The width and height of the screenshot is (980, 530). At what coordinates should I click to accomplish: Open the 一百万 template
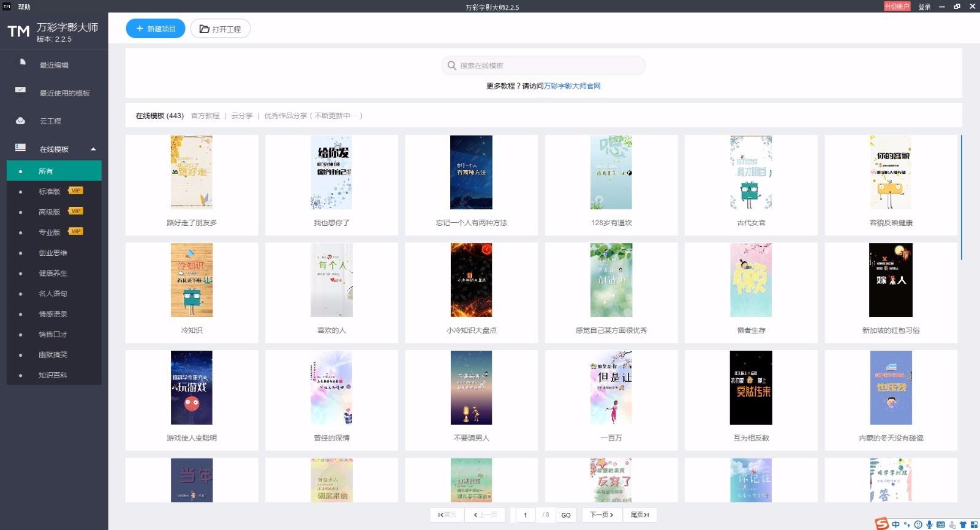(x=611, y=400)
